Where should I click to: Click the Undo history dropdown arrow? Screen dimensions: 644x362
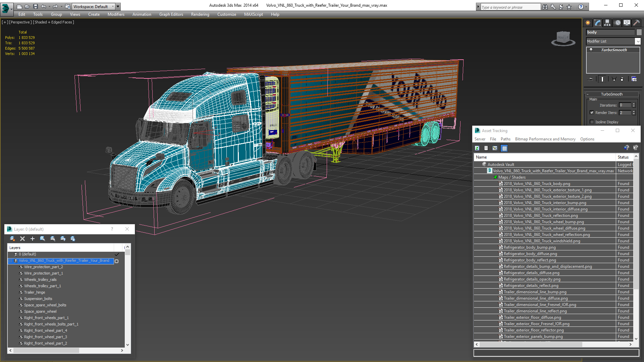(x=49, y=6)
